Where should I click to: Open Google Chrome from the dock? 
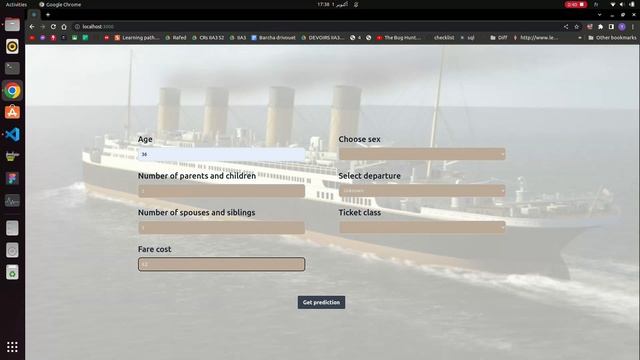click(12, 91)
